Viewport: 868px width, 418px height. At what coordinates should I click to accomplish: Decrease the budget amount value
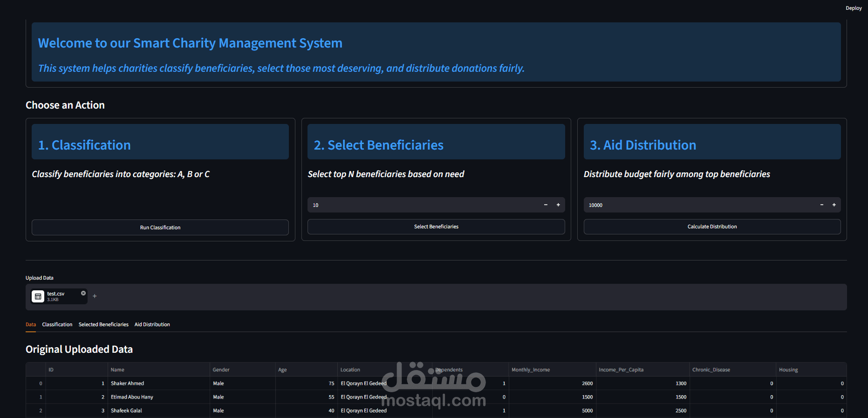point(822,205)
